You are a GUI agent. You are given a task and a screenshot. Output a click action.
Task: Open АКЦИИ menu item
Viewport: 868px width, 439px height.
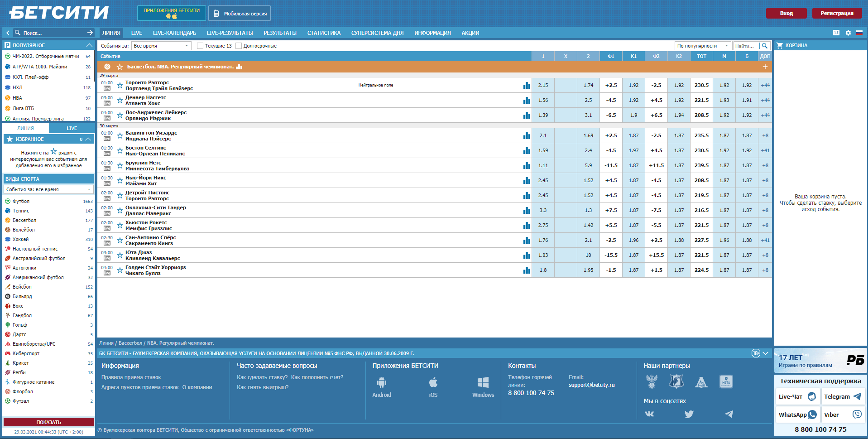(470, 33)
